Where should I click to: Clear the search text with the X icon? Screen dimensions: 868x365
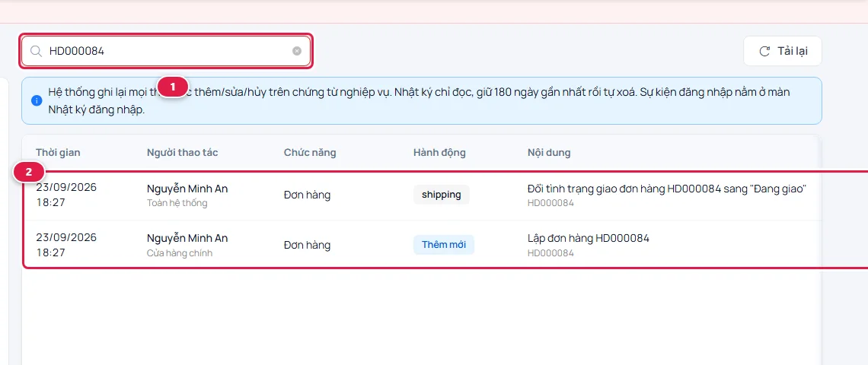coord(297,51)
